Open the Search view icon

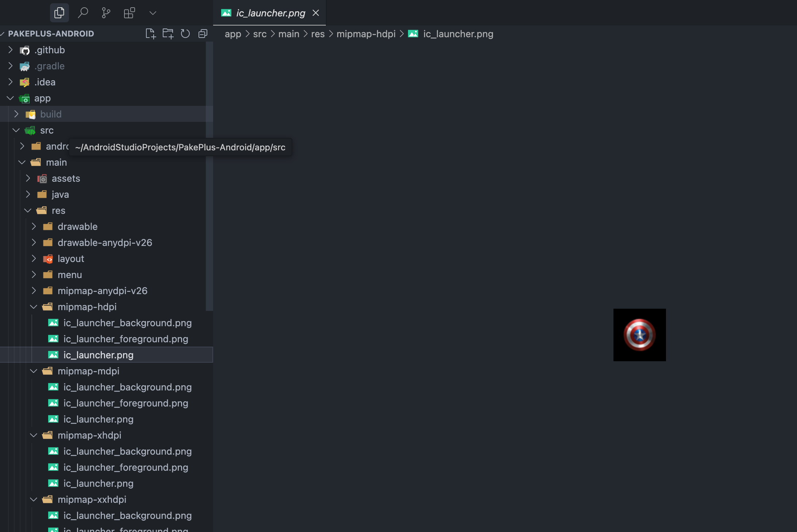[83, 13]
